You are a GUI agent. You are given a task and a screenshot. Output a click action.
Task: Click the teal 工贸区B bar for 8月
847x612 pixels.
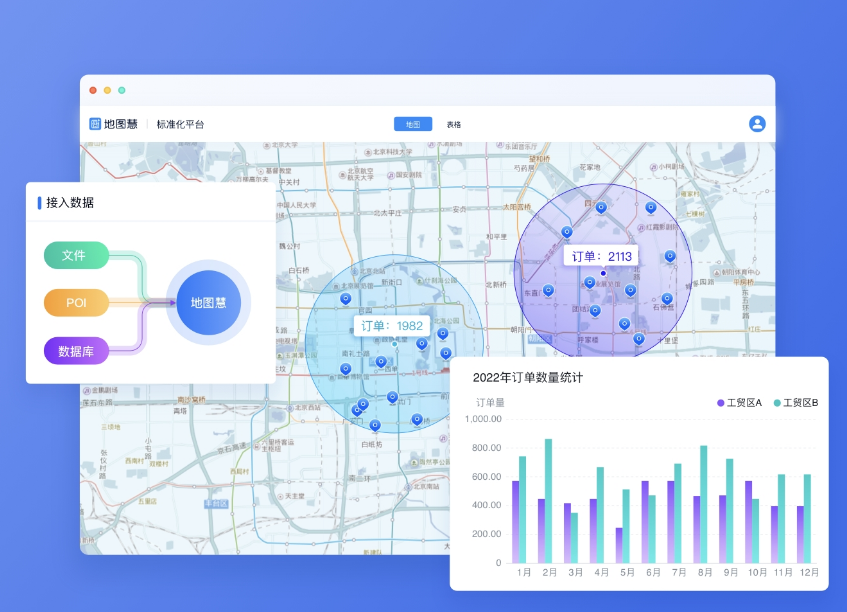click(x=703, y=504)
